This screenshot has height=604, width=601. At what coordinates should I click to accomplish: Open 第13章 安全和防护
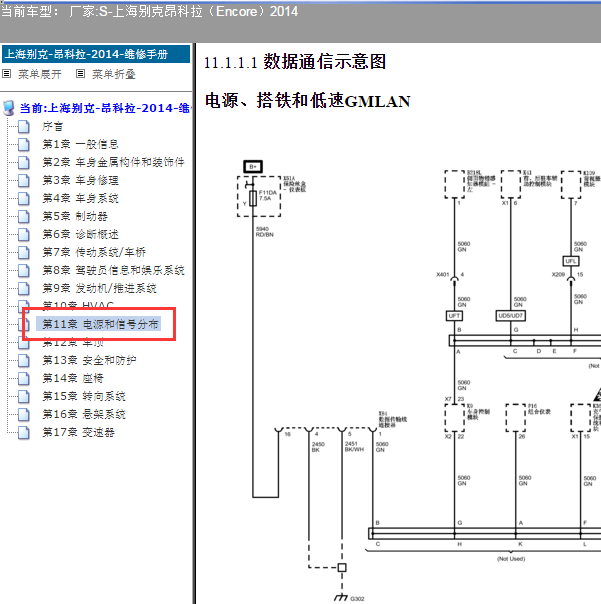coord(89,360)
